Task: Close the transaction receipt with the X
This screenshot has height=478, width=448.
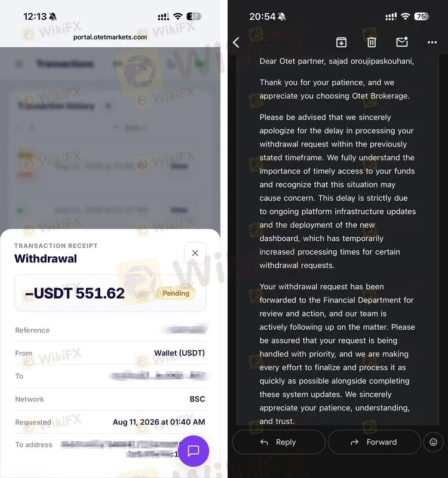Action: [195, 253]
